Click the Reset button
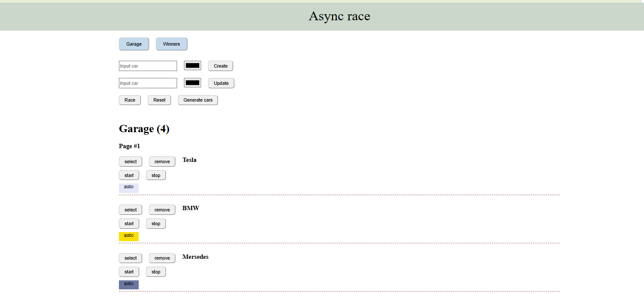The width and height of the screenshot is (644, 301). pyautogui.click(x=159, y=100)
